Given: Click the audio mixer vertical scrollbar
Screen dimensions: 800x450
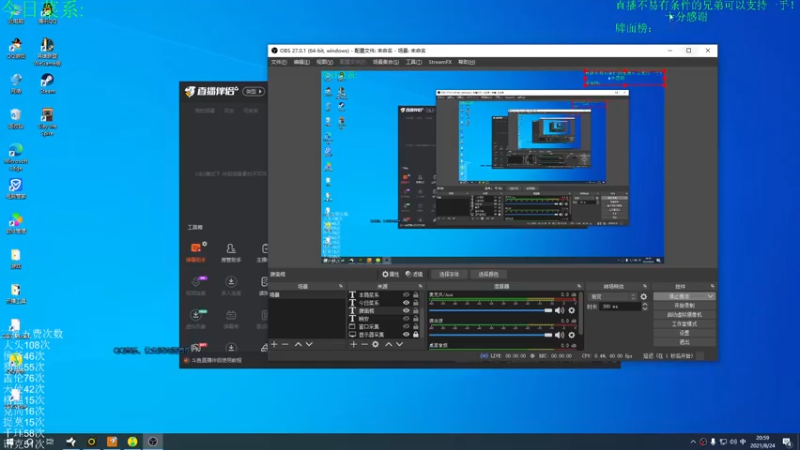Looking at the screenshot, I should 580,311.
